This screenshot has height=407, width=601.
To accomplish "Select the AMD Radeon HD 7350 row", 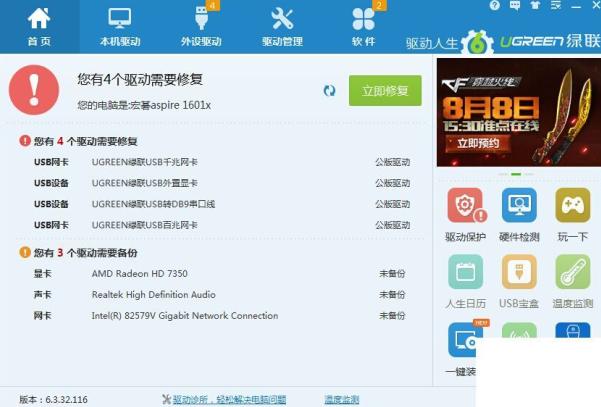I will pyautogui.click(x=222, y=274).
